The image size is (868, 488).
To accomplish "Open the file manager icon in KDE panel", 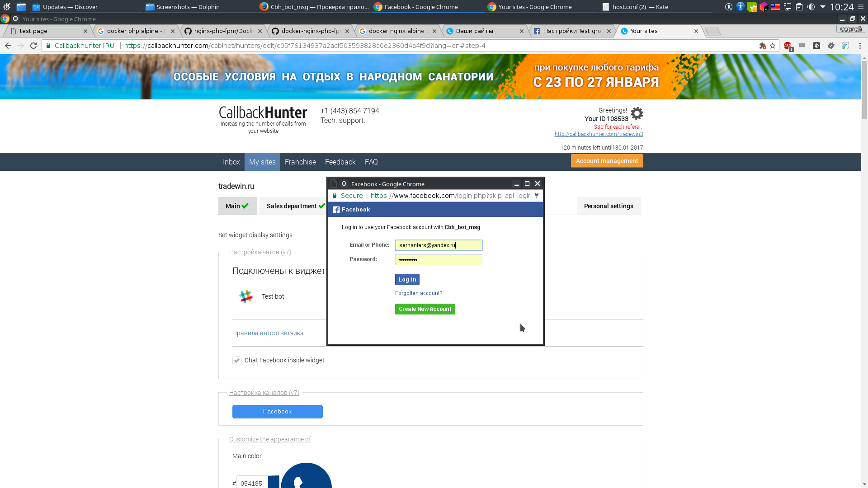I will [21, 7].
